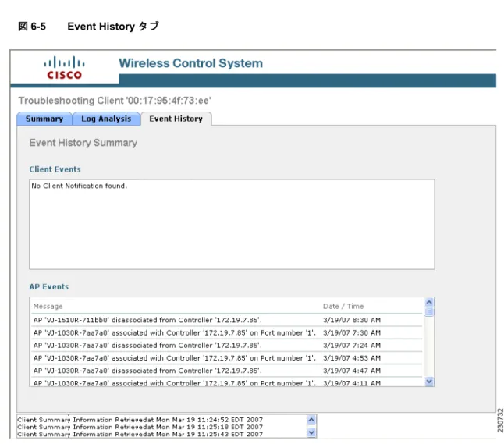The image size is (504, 444).
Task: Open the Log Analysis tab
Action: point(106,119)
